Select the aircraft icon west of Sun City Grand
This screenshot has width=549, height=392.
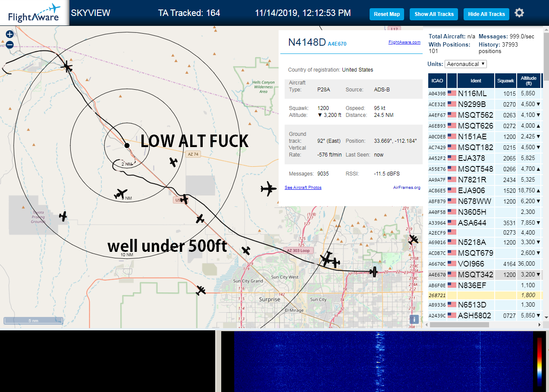[201, 290]
